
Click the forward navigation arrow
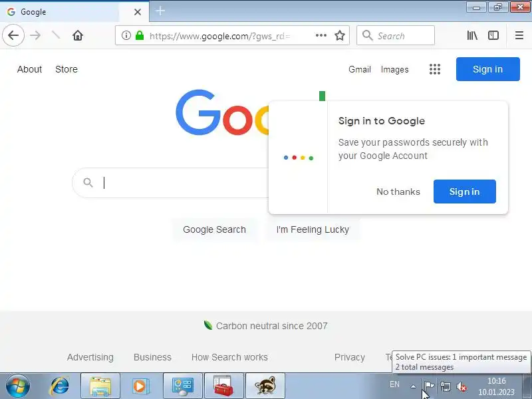tap(35, 35)
